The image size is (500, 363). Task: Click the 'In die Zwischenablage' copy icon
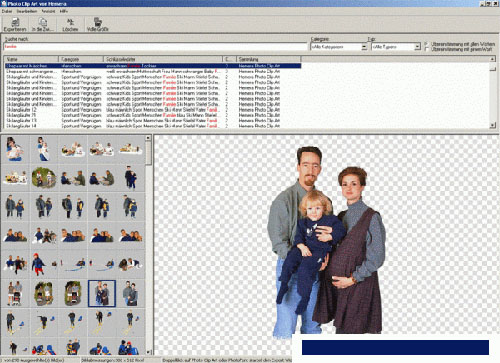coord(42,24)
